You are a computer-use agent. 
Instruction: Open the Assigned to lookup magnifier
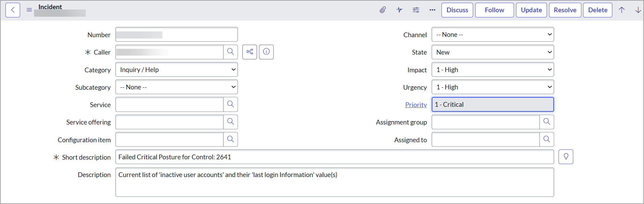click(547, 139)
